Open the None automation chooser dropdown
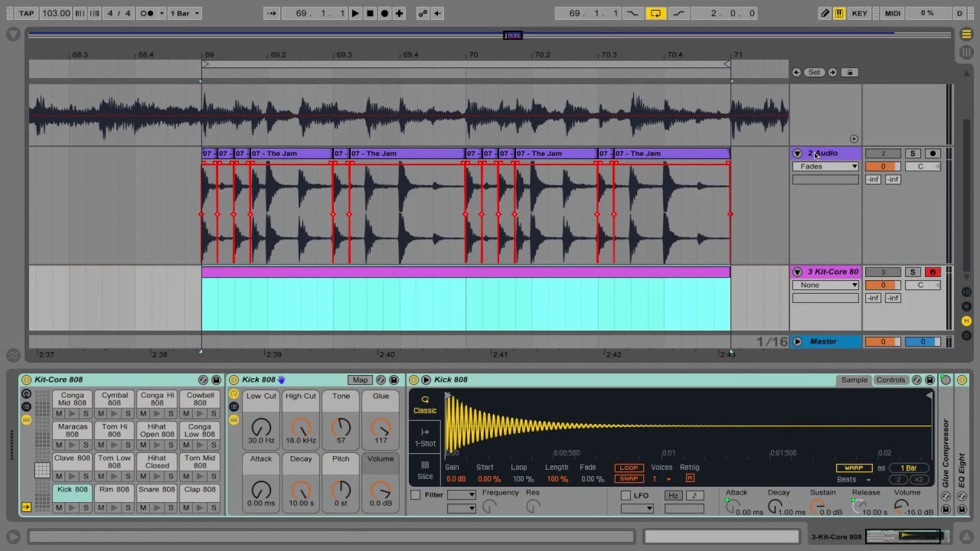980x551 pixels. click(x=825, y=285)
